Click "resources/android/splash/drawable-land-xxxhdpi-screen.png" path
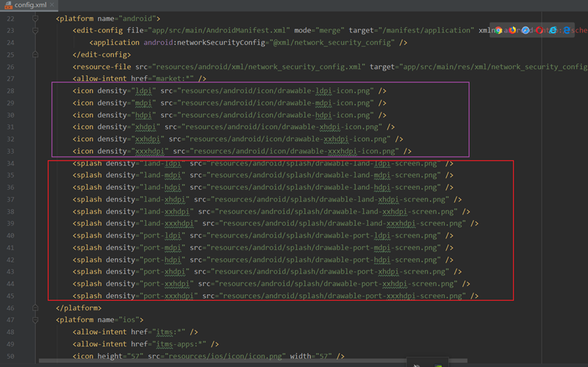This screenshot has width=588, height=367. click(343, 224)
